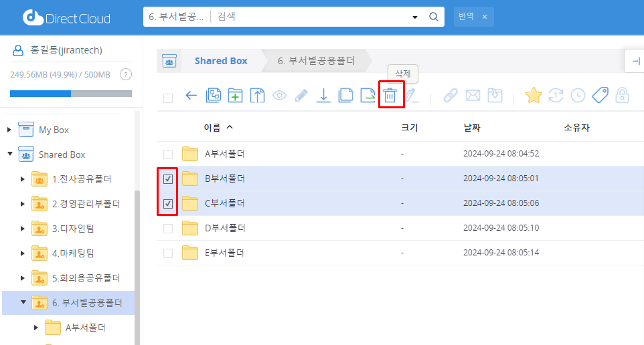Click the search magnifier icon
Viewport: 644px width, 345px height.
pos(434,17)
